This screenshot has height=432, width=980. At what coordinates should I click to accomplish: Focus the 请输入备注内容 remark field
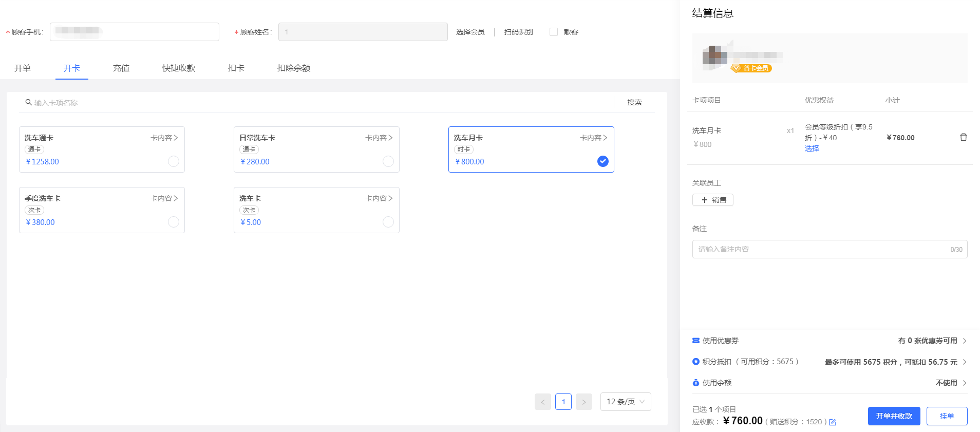[x=830, y=249]
